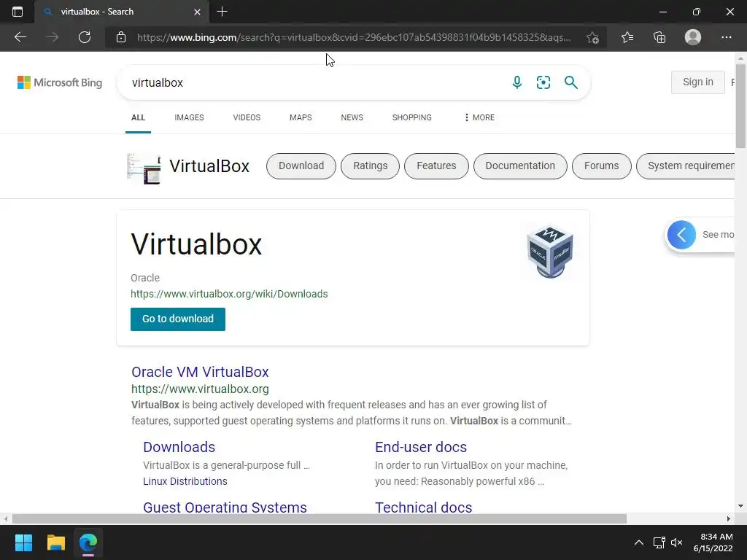This screenshot has height=560, width=747.
Task: Click the browser Forward arrow
Action: [53, 37]
